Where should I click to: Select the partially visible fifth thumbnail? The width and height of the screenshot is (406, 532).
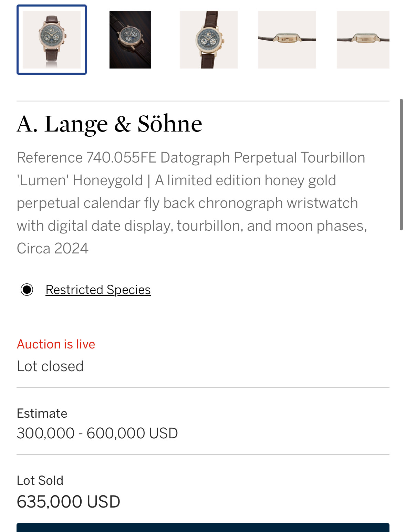pyautogui.click(x=363, y=40)
